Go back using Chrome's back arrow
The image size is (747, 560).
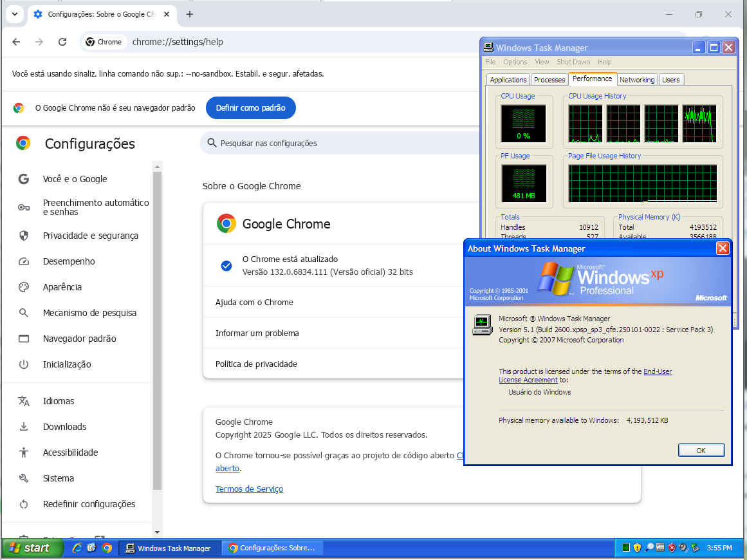pyautogui.click(x=16, y=42)
